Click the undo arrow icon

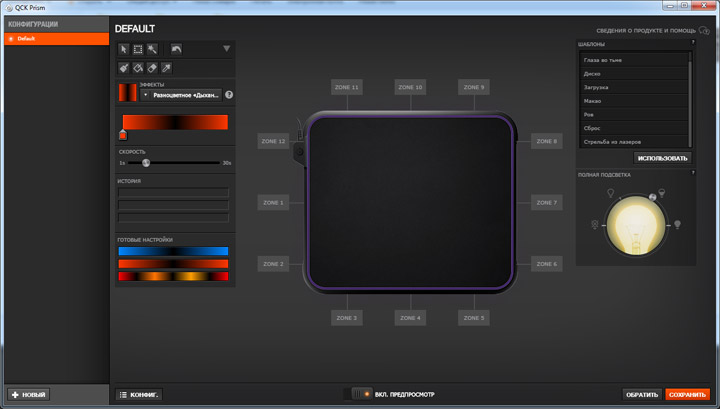176,49
